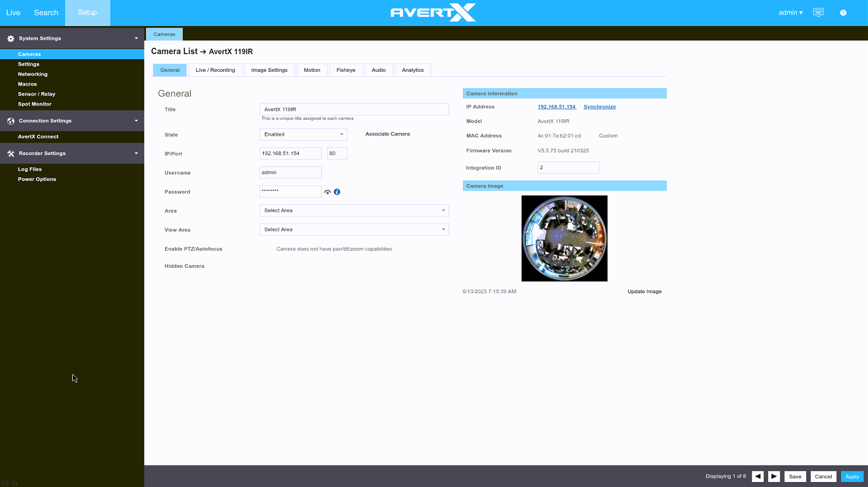Image resolution: width=868 pixels, height=487 pixels.
Task: Click the Integration ID field
Action: (x=568, y=167)
